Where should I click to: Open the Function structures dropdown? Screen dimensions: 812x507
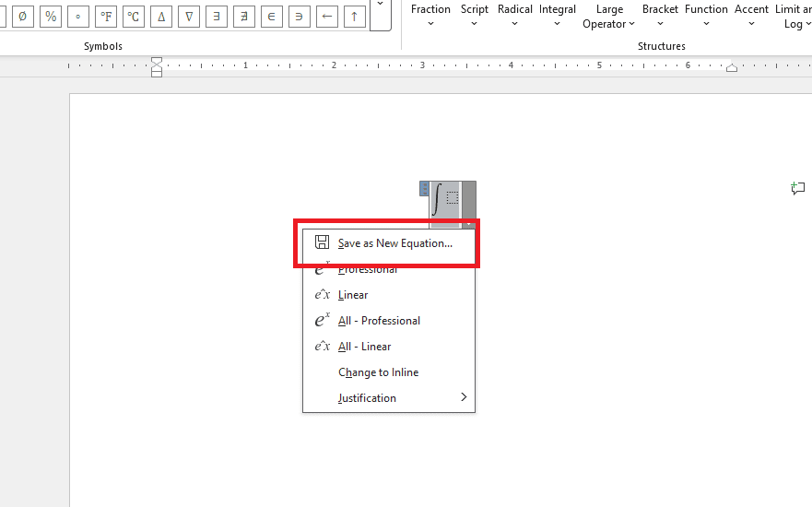(706, 16)
